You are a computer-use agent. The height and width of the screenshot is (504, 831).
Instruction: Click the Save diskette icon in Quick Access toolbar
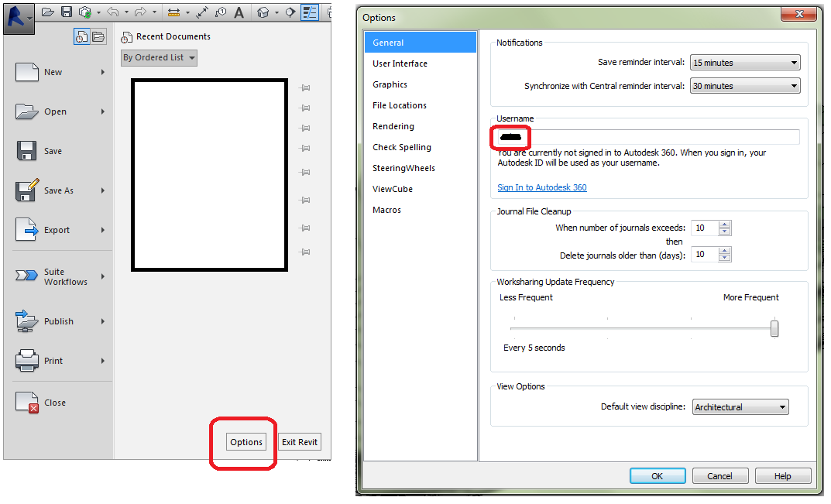tap(67, 12)
